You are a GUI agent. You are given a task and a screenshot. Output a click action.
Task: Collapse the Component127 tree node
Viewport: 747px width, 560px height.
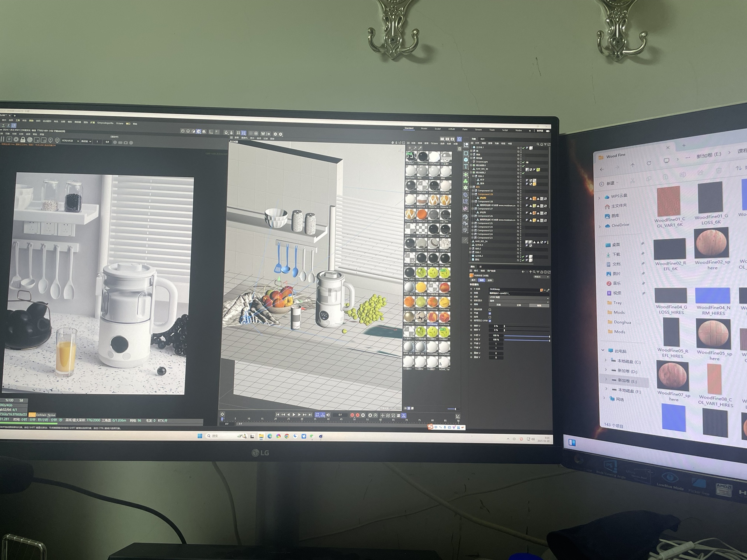472,208
